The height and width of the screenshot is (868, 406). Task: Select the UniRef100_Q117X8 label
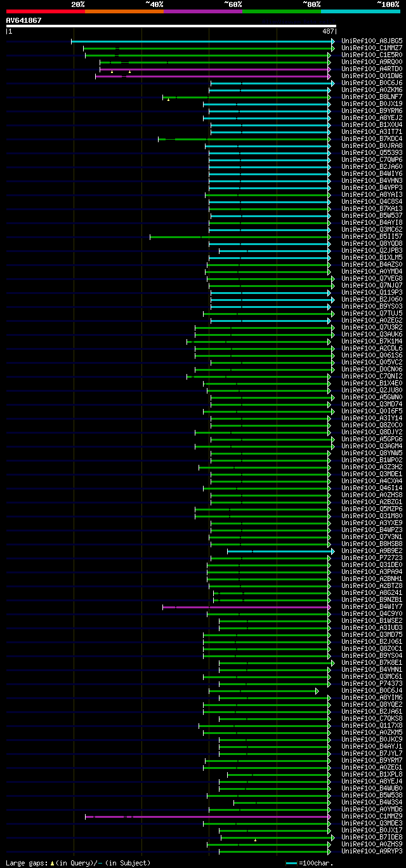[x=372, y=726]
